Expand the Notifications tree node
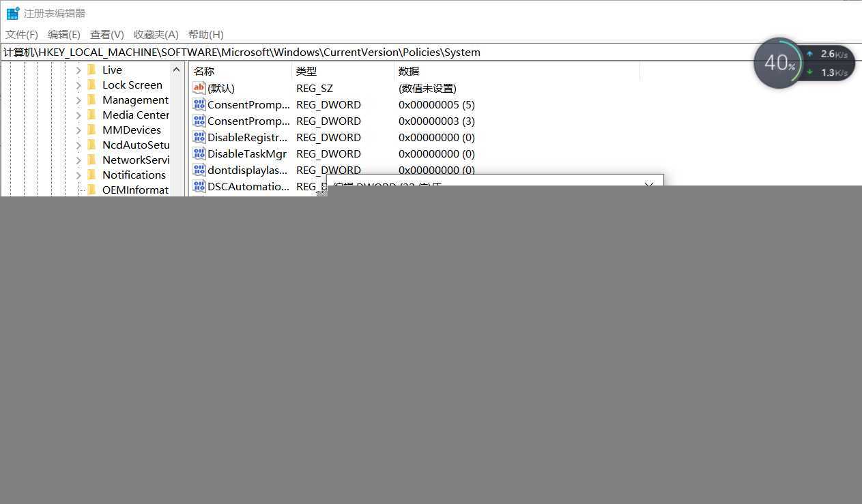 [x=78, y=175]
